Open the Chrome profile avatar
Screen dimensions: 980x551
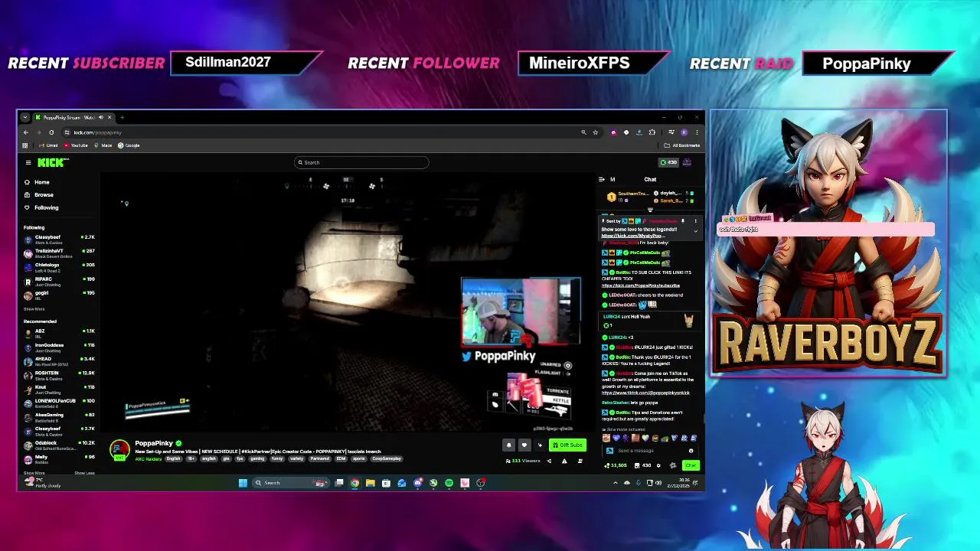(684, 132)
